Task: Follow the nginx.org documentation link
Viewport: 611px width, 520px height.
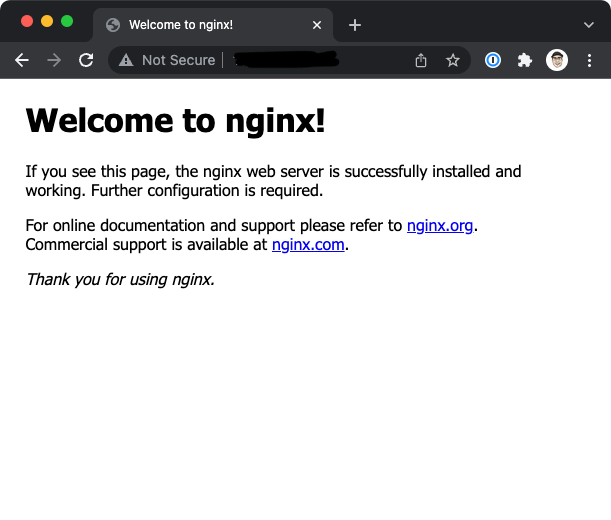Action: (440, 226)
